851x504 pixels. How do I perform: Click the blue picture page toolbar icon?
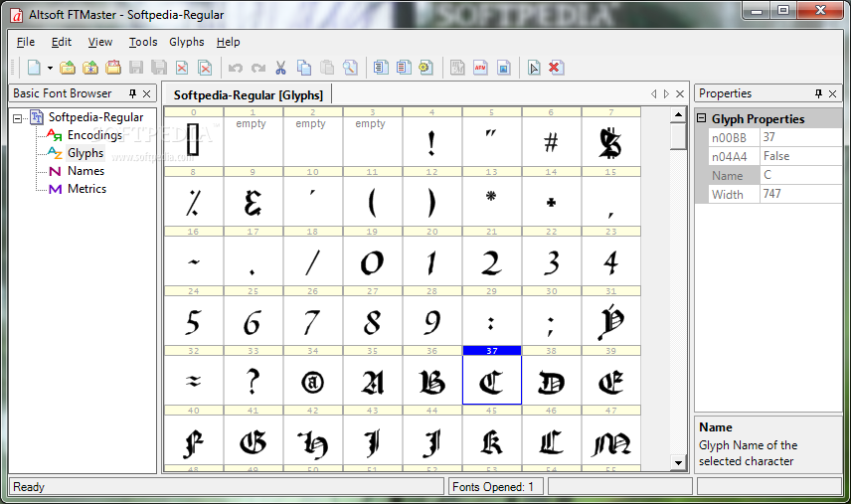pos(504,68)
